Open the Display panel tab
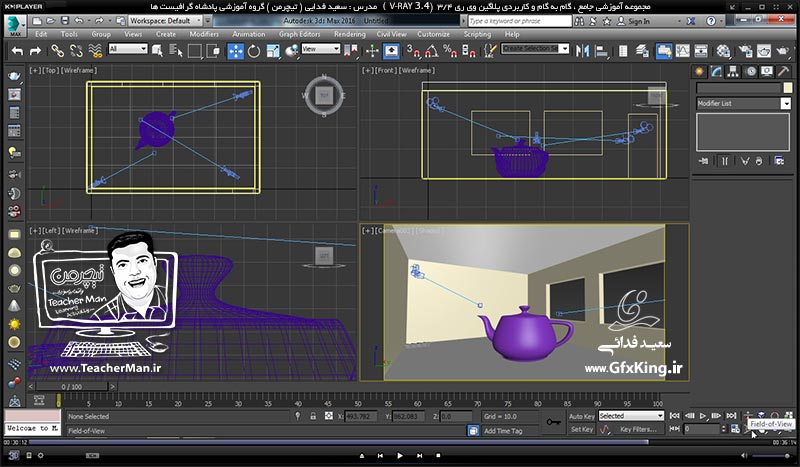 click(x=767, y=71)
